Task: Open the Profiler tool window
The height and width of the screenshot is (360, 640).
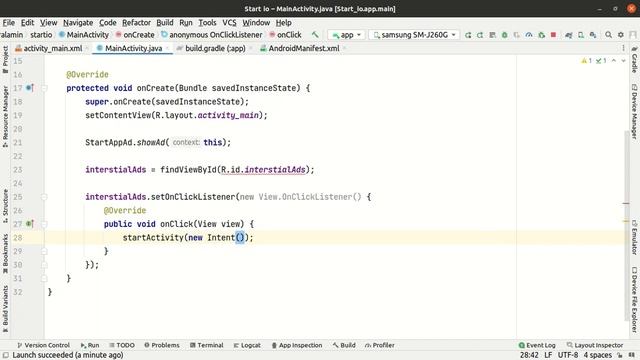Action: coord(380,345)
